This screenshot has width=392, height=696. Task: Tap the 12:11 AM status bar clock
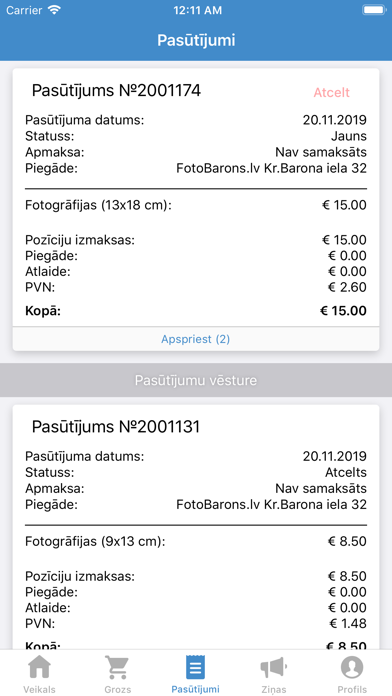(197, 10)
